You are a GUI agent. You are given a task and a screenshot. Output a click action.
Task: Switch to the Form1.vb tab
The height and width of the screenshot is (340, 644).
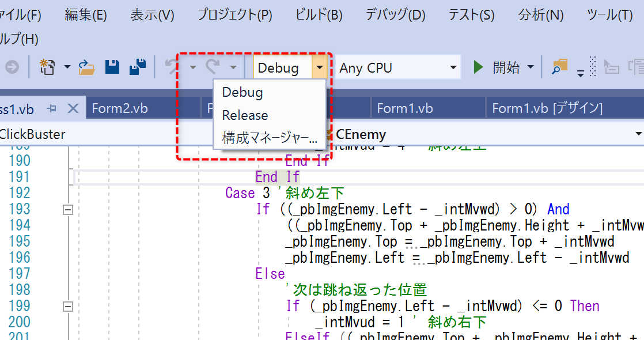click(428, 108)
